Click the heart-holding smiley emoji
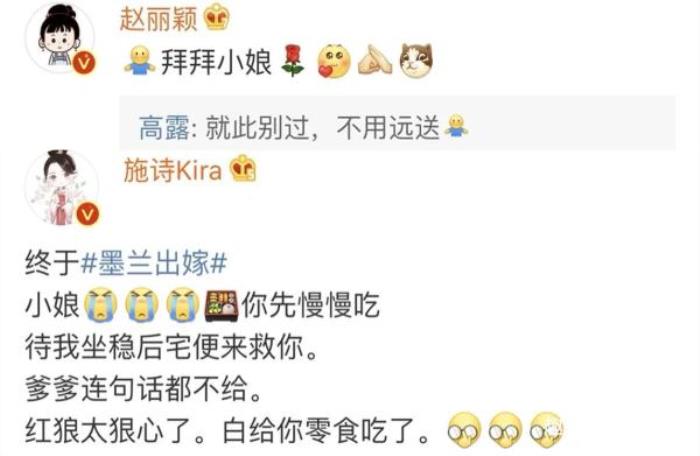 click(333, 61)
